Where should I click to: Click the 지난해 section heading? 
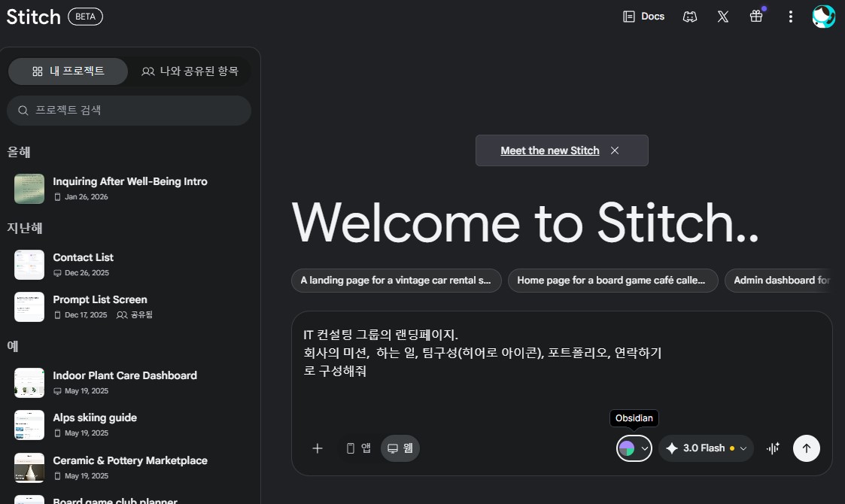point(25,228)
